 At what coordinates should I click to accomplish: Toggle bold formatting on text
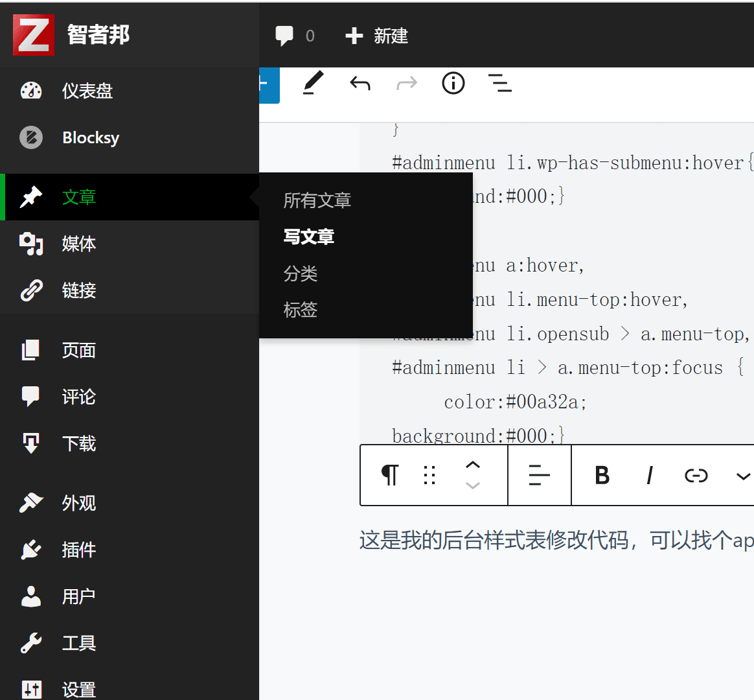pyautogui.click(x=602, y=476)
